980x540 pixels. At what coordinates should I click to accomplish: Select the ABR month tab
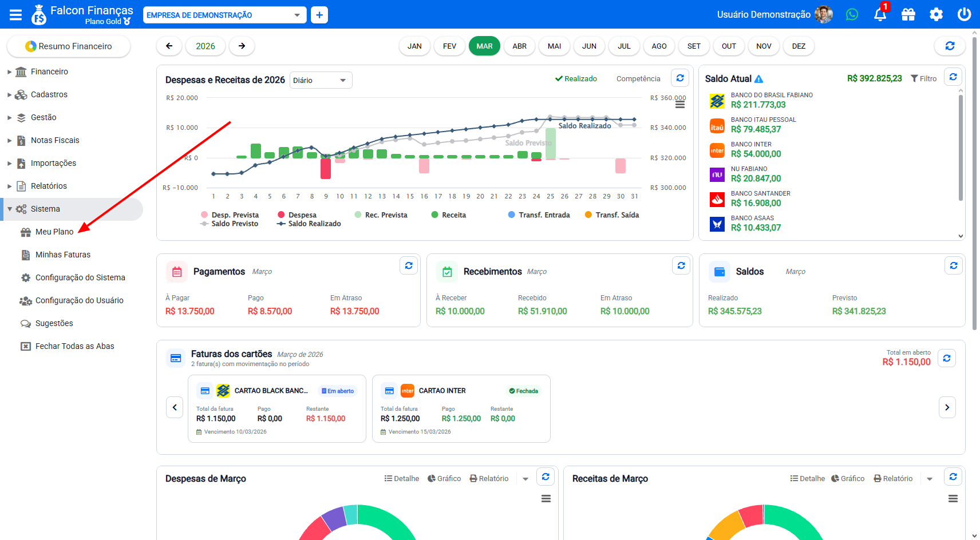[x=519, y=46]
